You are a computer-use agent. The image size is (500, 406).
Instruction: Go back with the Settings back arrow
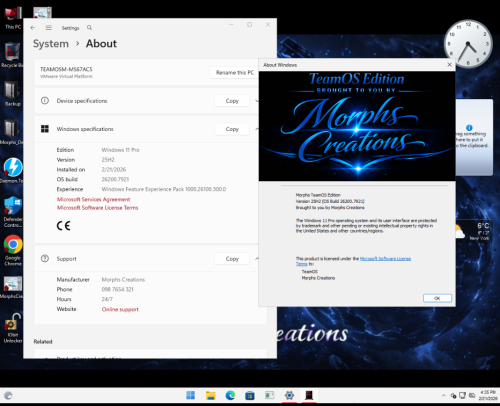coord(33,28)
